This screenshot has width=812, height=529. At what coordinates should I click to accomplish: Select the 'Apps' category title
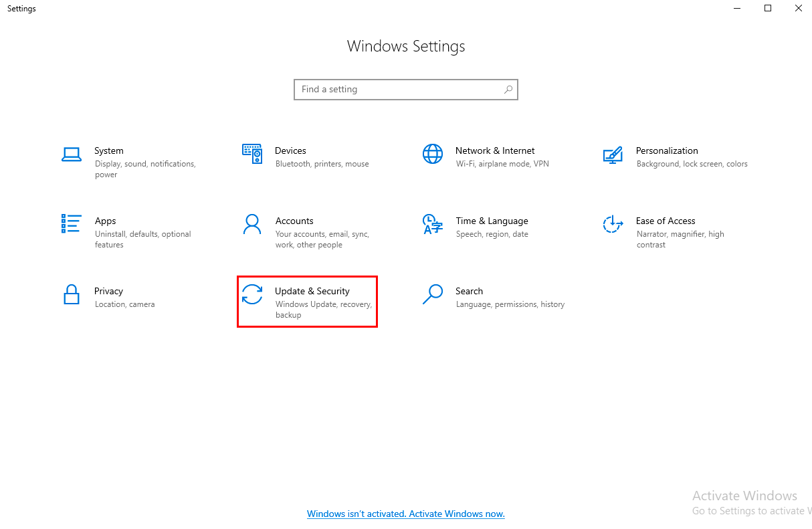click(x=105, y=221)
